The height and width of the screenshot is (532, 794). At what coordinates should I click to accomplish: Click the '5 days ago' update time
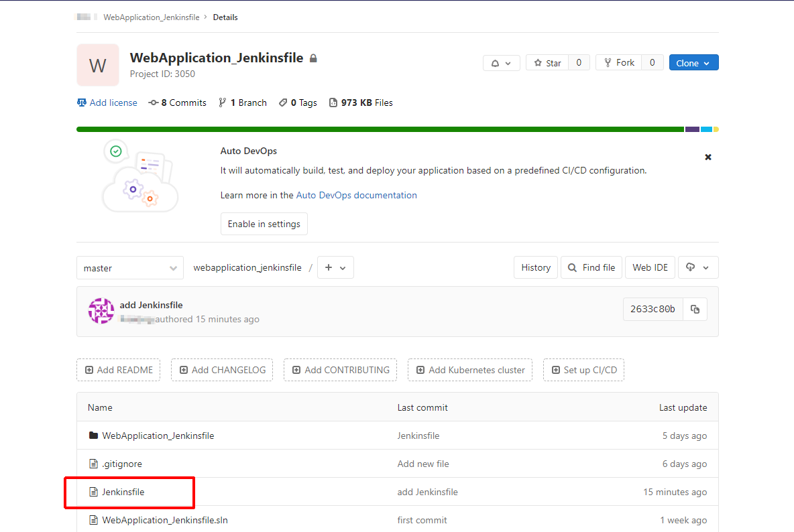coord(685,436)
